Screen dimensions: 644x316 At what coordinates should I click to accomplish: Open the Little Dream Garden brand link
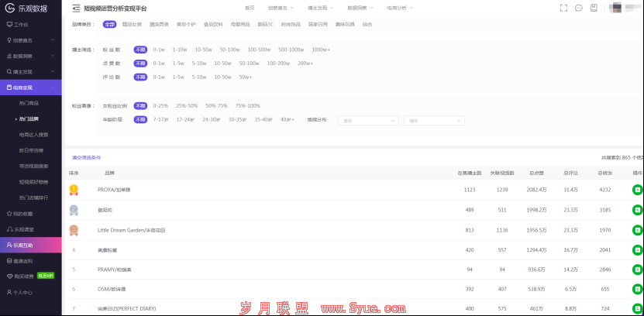pyautogui.click(x=132, y=230)
